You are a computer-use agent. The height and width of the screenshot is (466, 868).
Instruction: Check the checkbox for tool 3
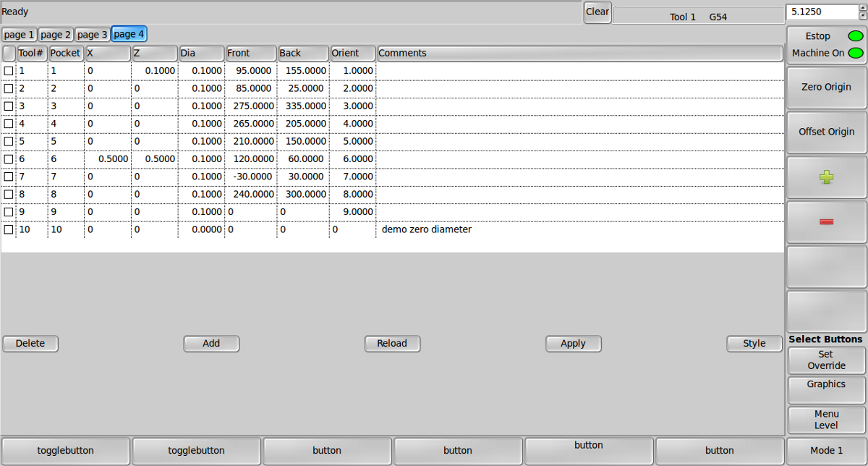point(9,106)
